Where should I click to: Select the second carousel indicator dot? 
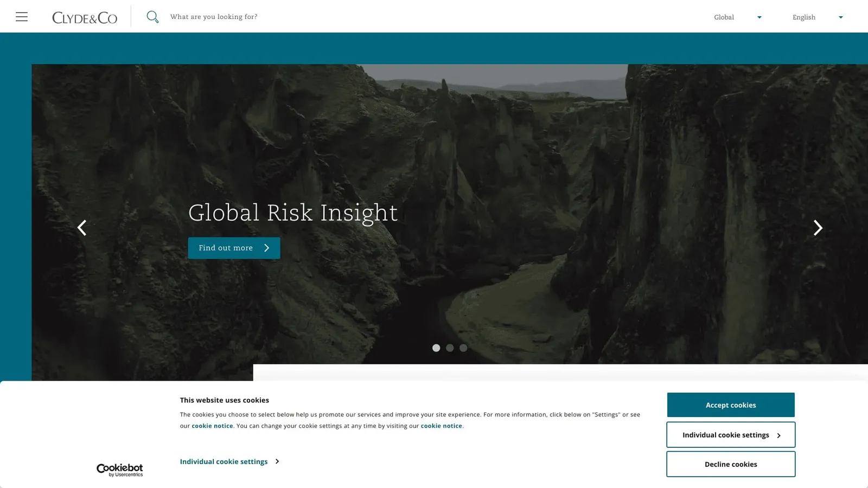click(450, 348)
